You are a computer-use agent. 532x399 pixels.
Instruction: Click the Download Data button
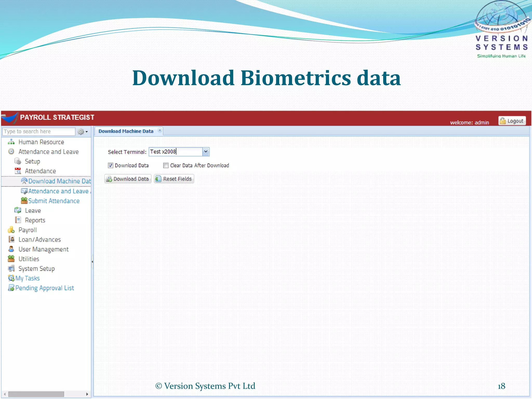(x=128, y=179)
